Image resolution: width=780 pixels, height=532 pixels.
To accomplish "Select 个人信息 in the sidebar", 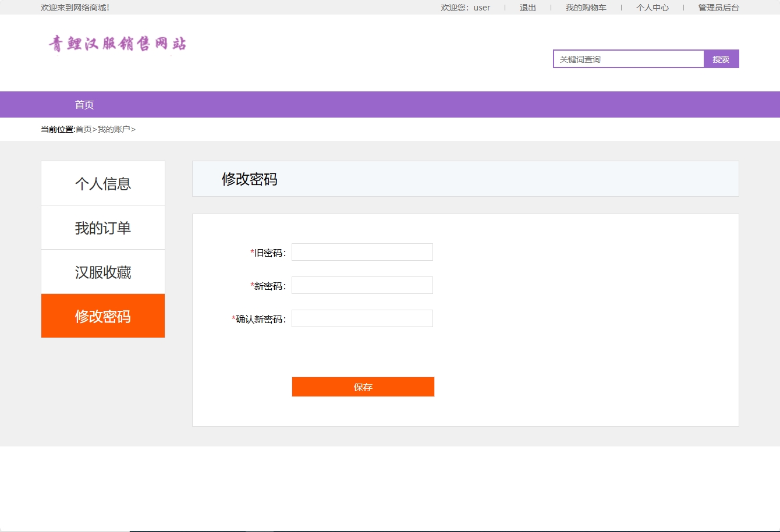I will tap(103, 183).
